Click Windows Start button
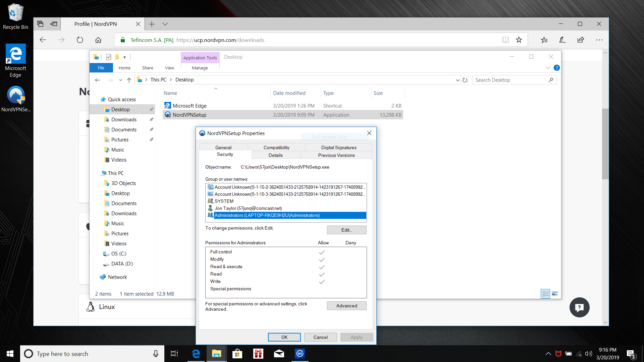Viewport: 644px width, 362px height. click(10, 354)
